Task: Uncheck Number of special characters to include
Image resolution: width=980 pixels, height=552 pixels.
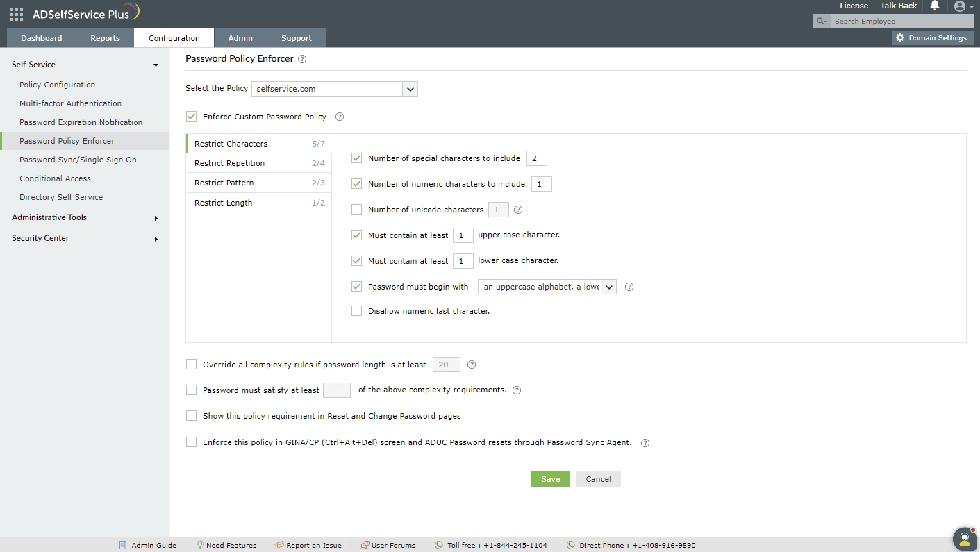Action: [356, 158]
